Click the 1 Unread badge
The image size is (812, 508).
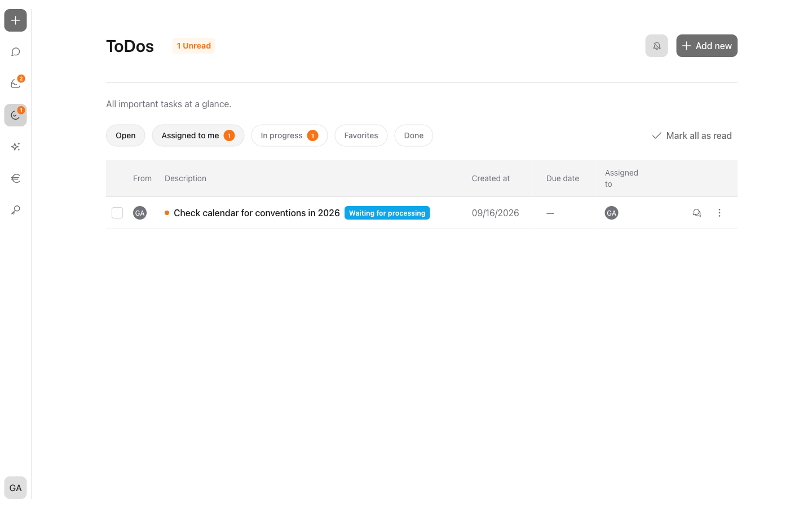pyautogui.click(x=194, y=46)
